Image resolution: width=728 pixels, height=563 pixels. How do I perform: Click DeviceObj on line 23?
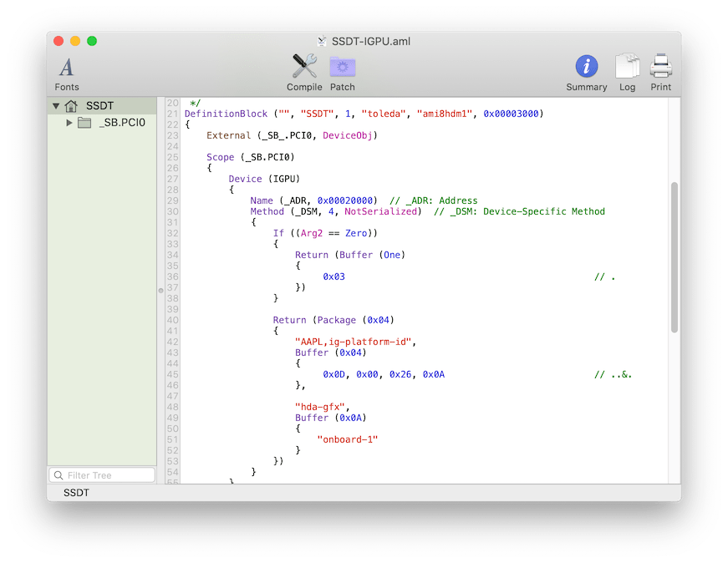tap(348, 135)
